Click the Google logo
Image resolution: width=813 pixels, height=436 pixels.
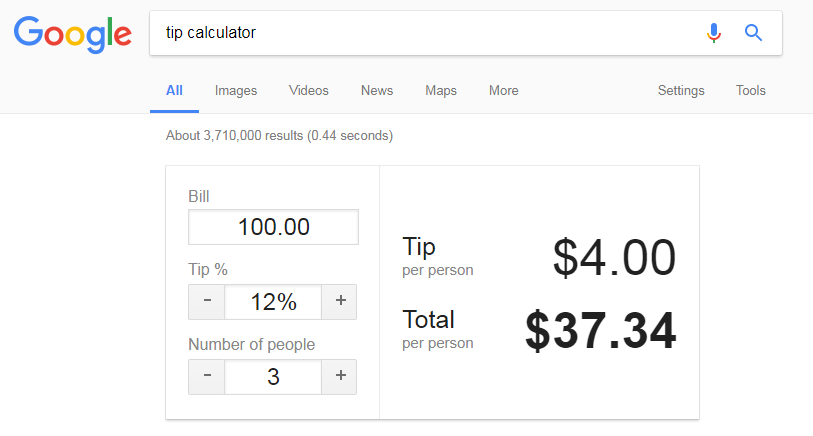pyautogui.click(x=73, y=34)
